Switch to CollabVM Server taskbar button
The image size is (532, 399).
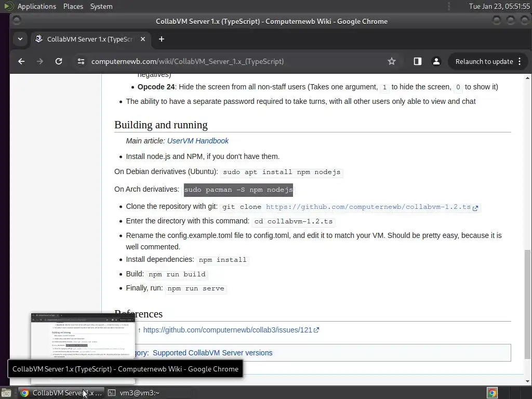click(60, 393)
